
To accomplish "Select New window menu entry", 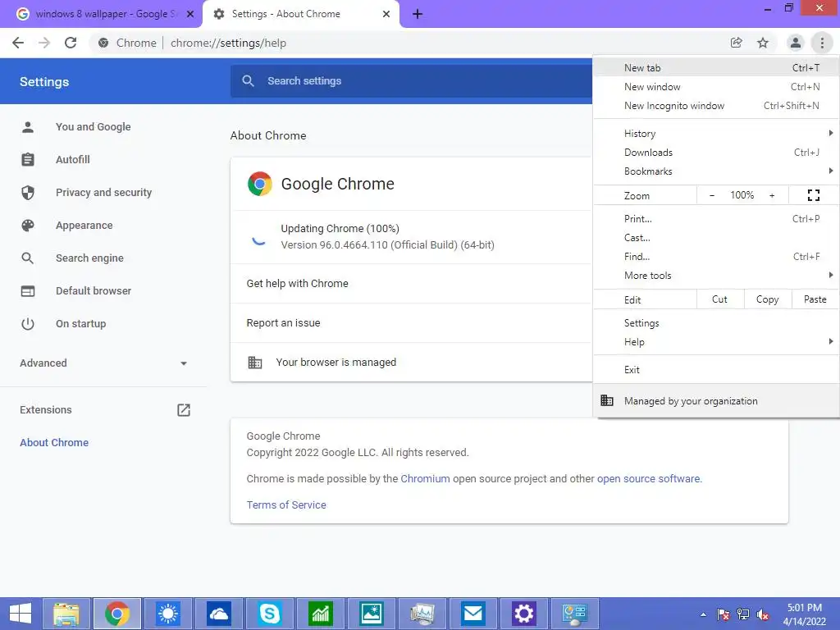I will 716,87.
